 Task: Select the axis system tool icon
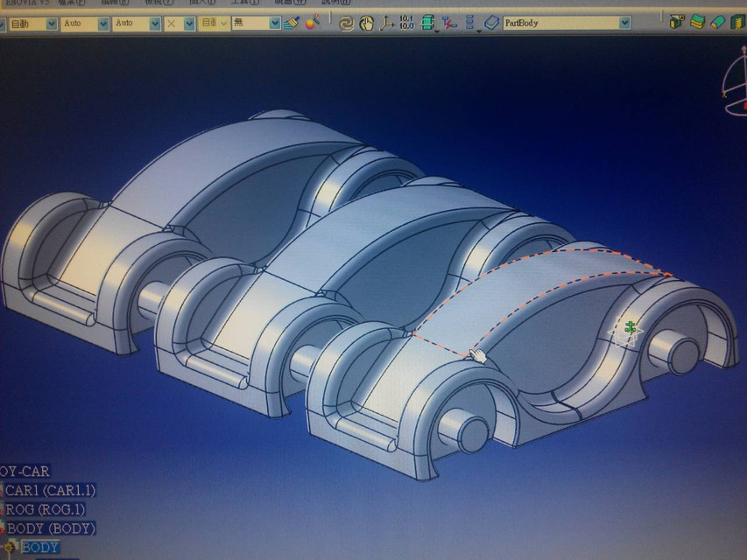388,24
